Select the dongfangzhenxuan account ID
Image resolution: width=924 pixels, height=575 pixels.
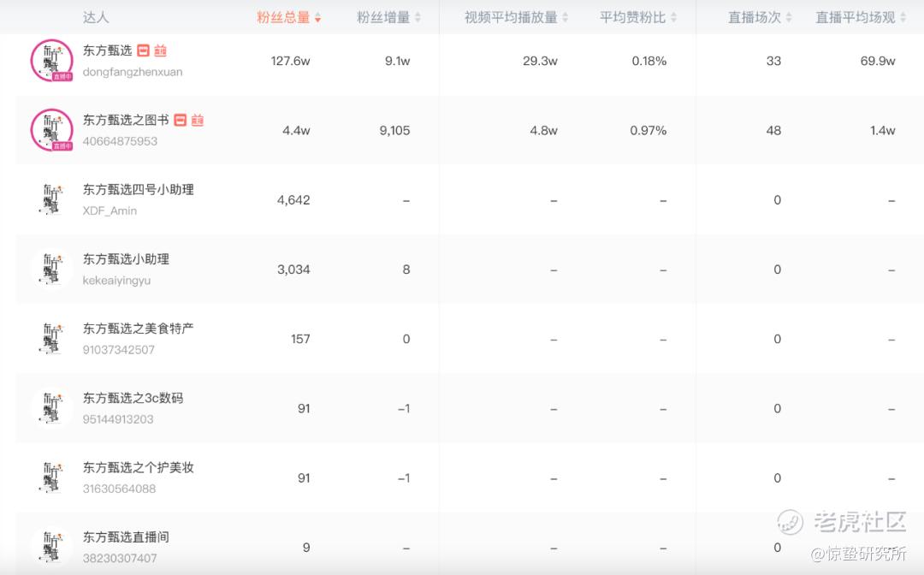133,72
